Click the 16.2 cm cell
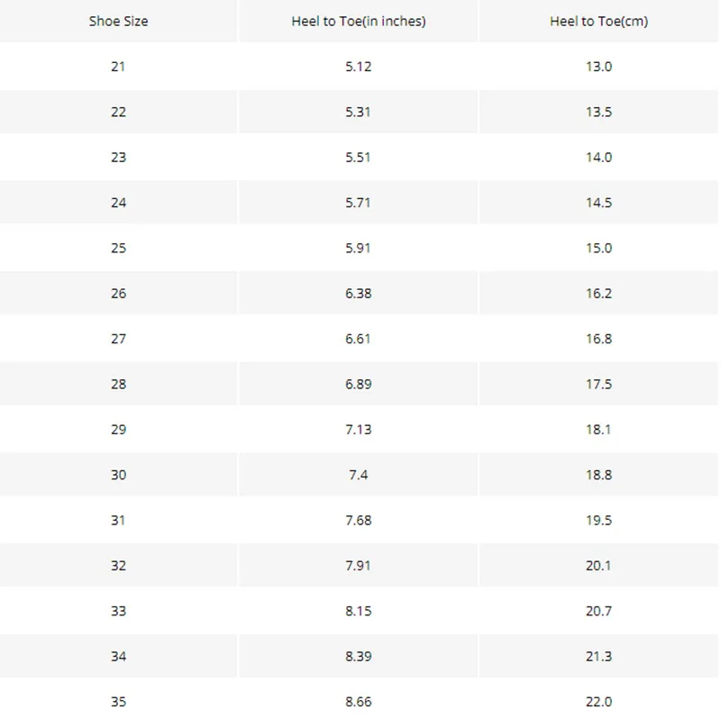This screenshot has width=721, height=728. [x=598, y=293]
